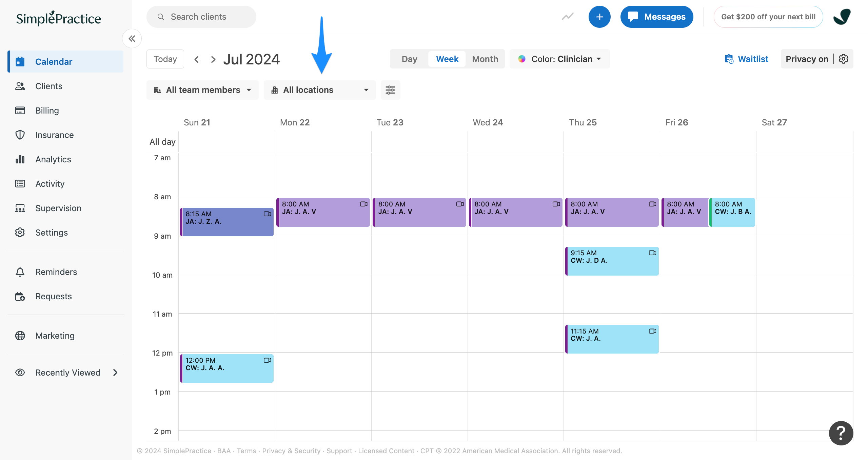
Task: Open Tuesday 8:00 AM JA: J. A. V appointment
Action: 419,212
